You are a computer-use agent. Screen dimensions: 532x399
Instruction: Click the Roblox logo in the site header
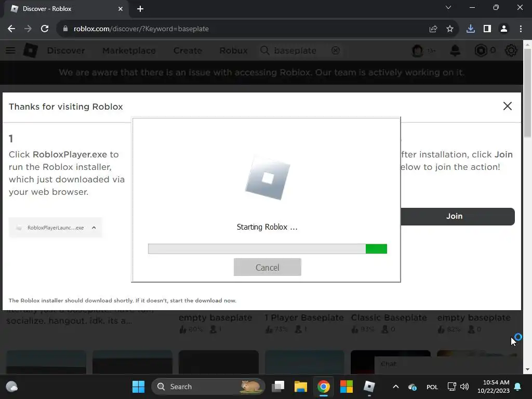click(31, 50)
